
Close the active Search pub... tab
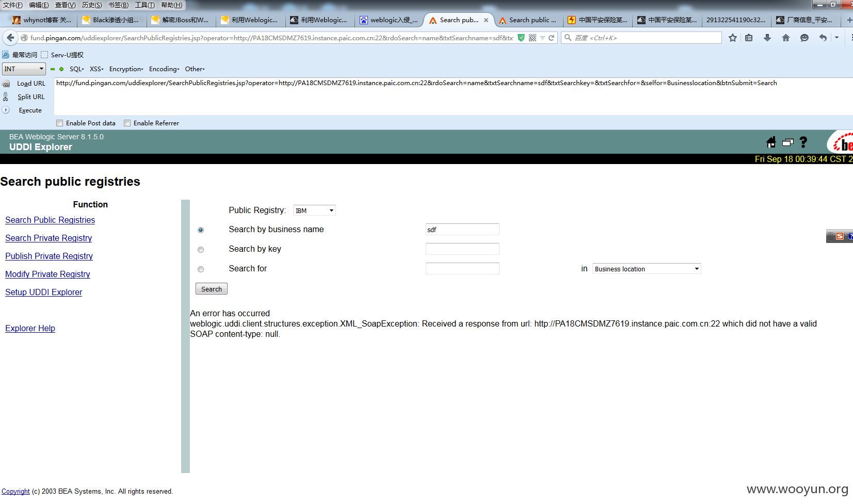(486, 20)
